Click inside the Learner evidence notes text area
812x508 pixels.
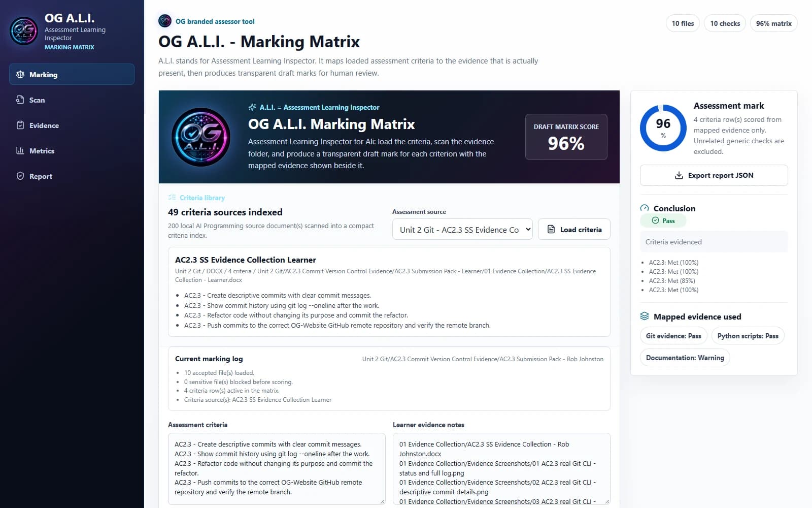[x=501, y=468]
